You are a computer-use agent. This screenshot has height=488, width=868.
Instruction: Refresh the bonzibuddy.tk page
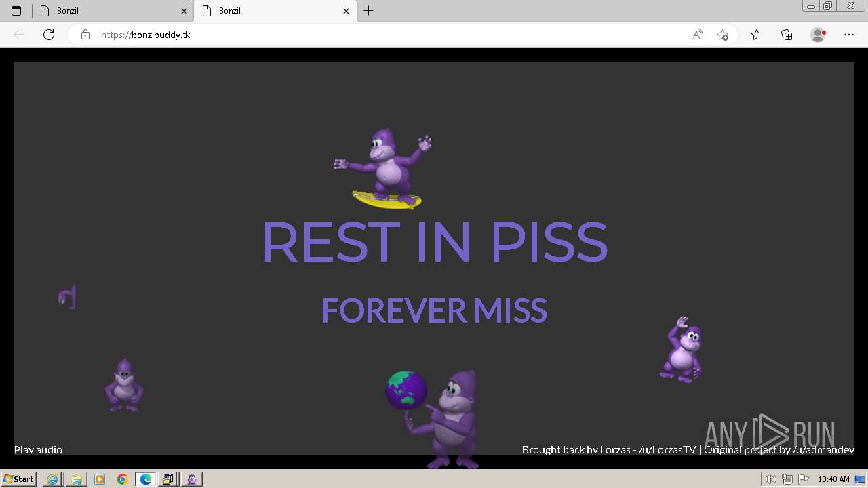[x=49, y=35]
